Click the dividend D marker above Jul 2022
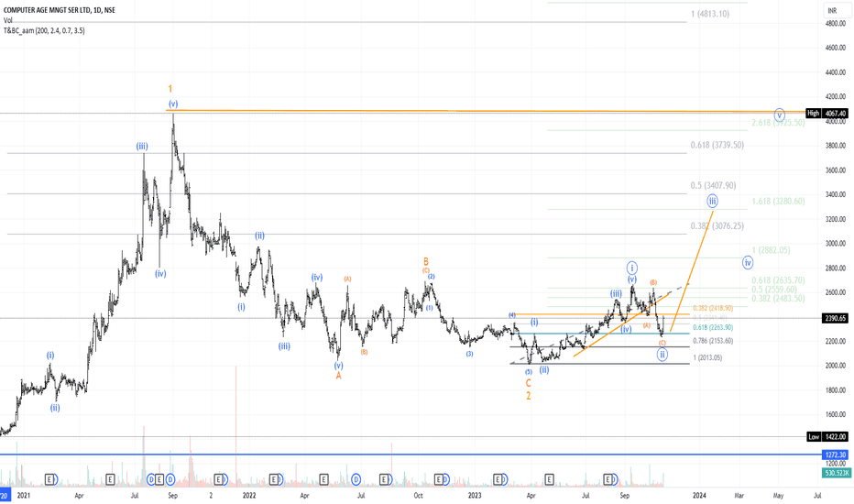The image size is (854, 504). click(356, 479)
